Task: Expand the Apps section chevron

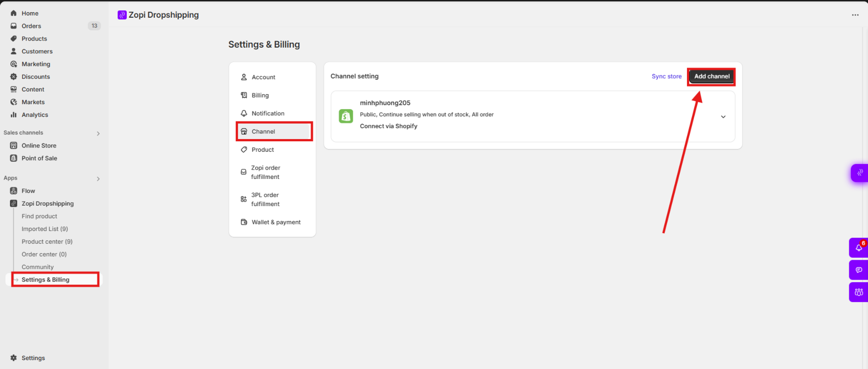Action: (98, 179)
